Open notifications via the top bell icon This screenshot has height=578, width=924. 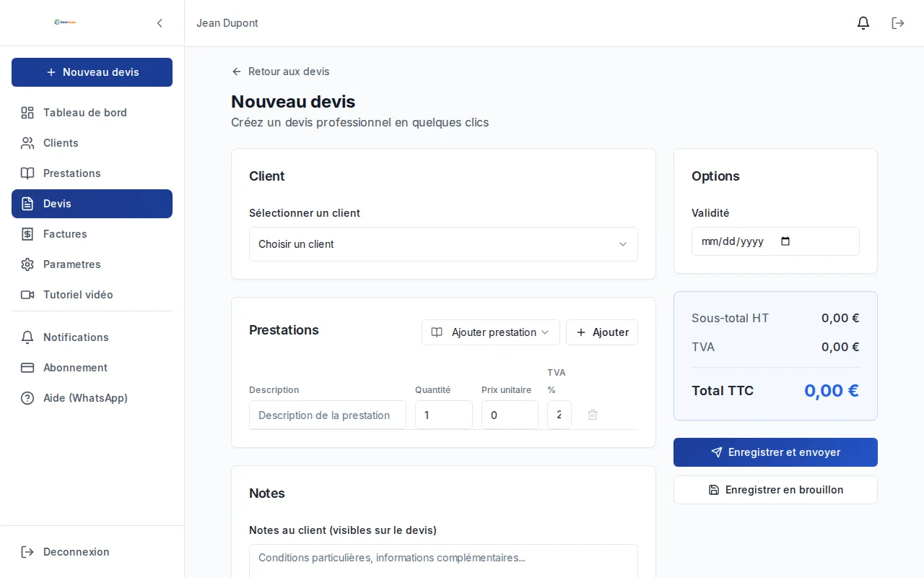click(x=863, y=23)
